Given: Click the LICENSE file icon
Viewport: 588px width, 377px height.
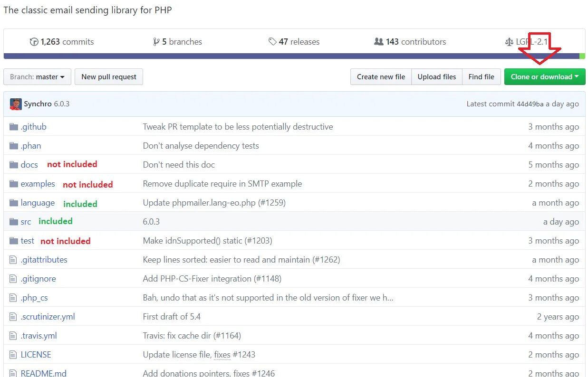Looking at the screenshot, I should 13,355.
